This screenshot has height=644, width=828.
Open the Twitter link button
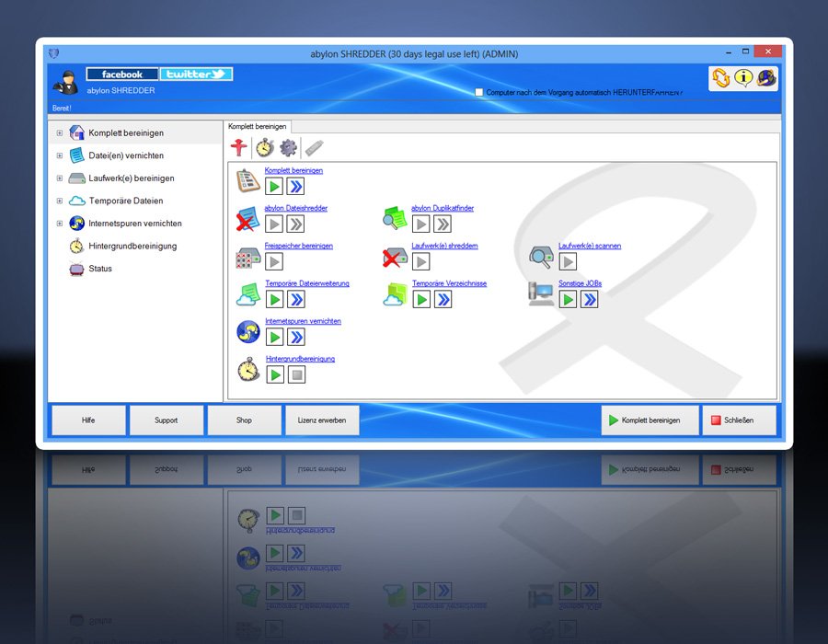pyautogui.click(x=196, y=75)
